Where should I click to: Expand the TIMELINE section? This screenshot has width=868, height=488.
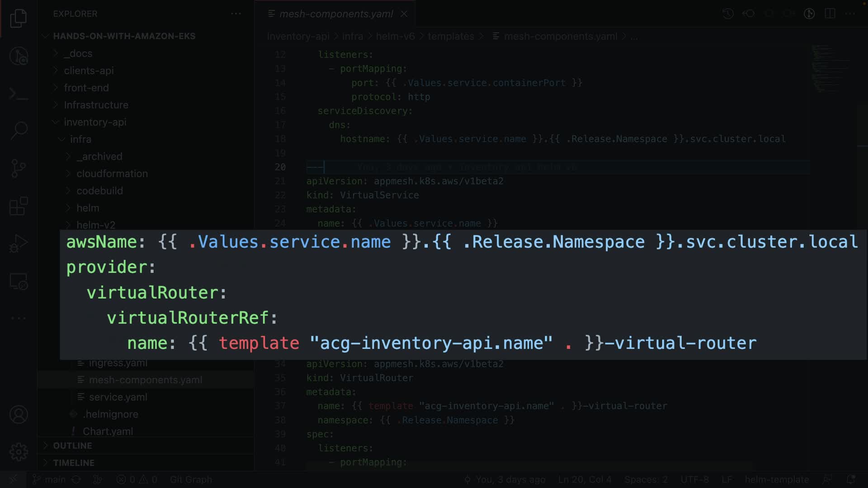point(73,463)
